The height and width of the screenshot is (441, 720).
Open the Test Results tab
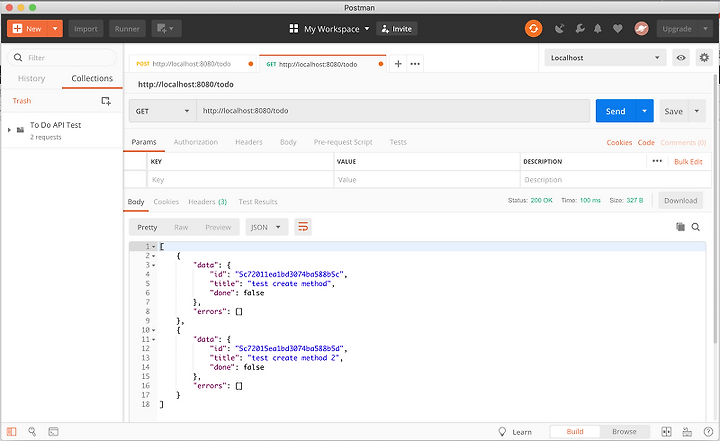[x=258, y=202]
